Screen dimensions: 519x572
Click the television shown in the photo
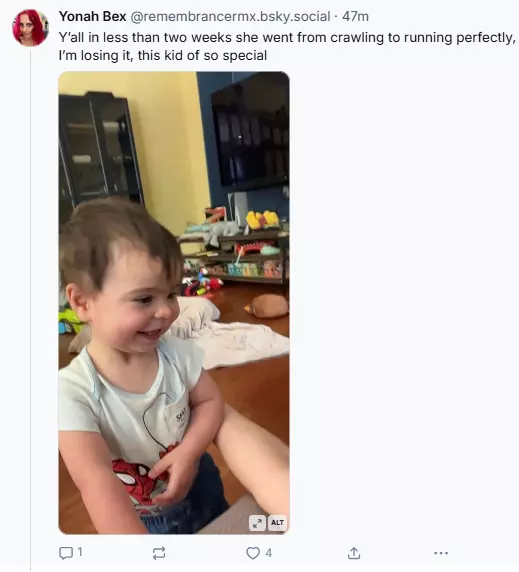point(251,130)
